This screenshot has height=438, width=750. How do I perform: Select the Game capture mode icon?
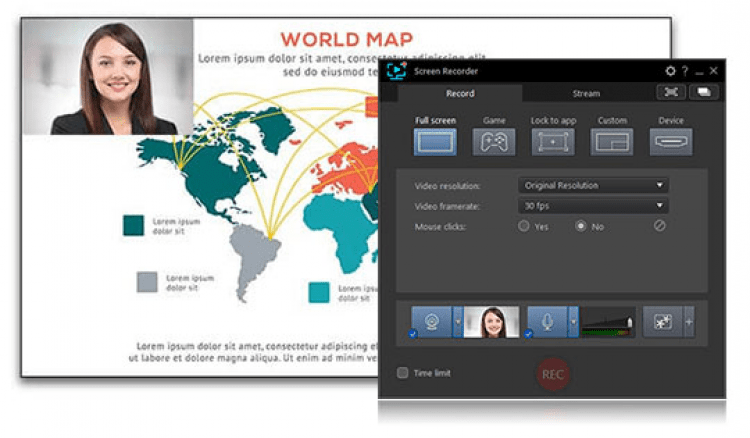(494, 142)
